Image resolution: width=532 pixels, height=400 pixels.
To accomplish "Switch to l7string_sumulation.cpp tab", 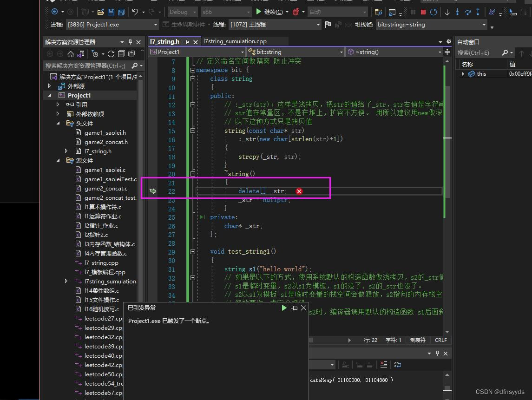I will pos(235,41).
